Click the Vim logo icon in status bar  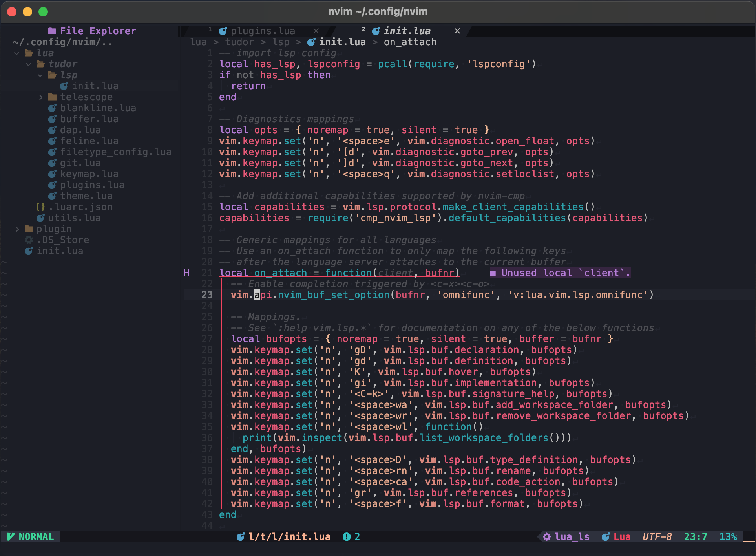pos(11,537)
